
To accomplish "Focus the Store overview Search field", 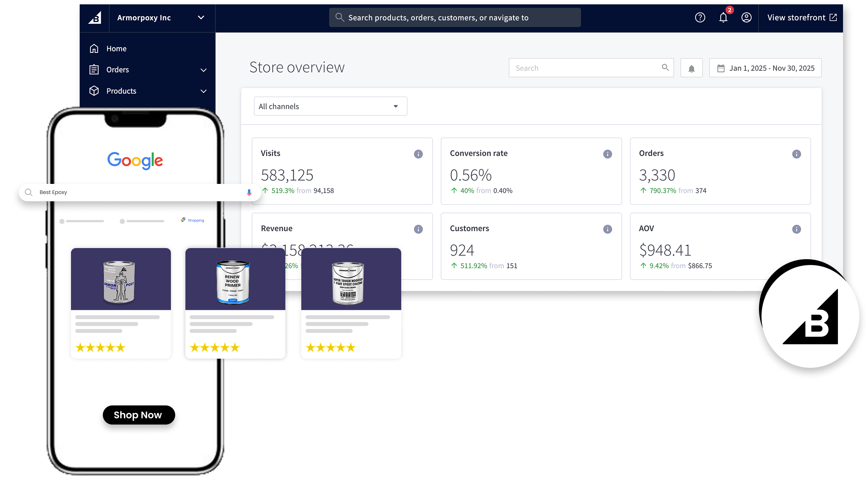I will click(x=591, y=68).
